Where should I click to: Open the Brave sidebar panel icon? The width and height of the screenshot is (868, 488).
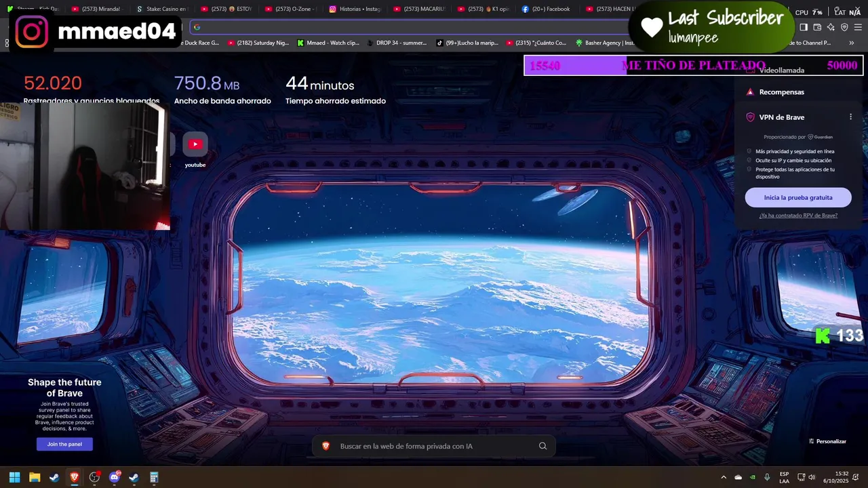point(804,27)
